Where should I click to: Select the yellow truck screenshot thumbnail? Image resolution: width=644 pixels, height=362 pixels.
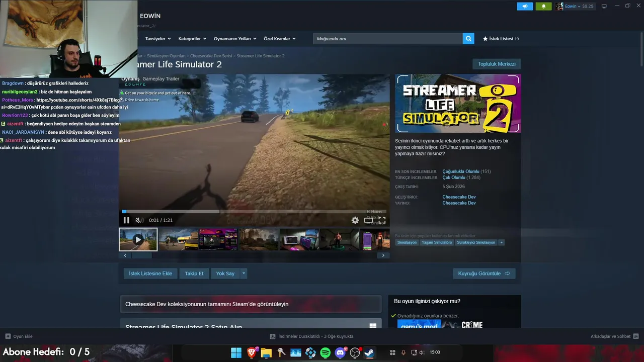tap(178, 239)
